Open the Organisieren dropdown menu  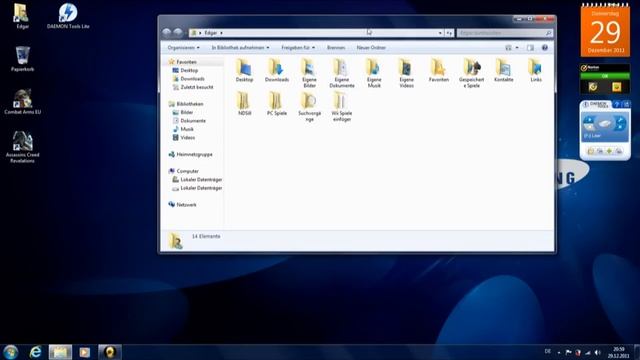click(x=183, y=48)
